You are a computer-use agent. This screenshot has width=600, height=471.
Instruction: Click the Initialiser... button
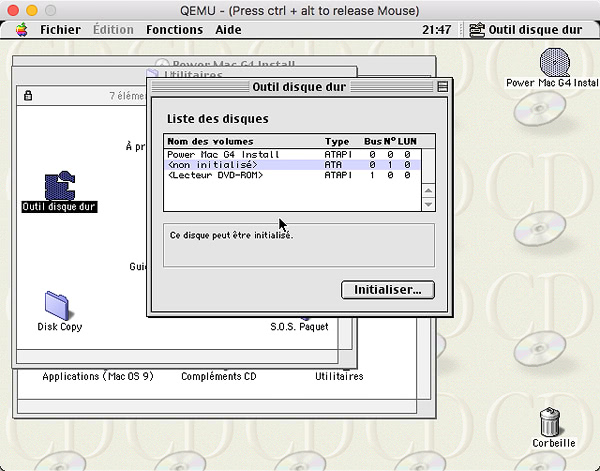[x=388, y=290]
